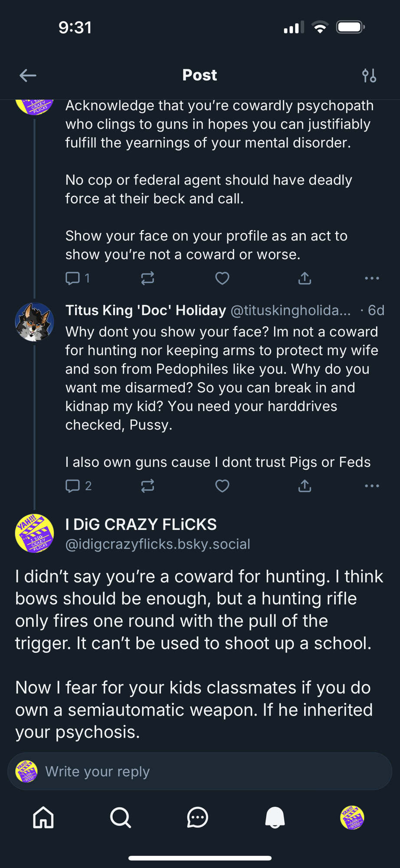The image size is (400, 868).
Task: Open thread view settings icon
Action: [x=369, y=76]
